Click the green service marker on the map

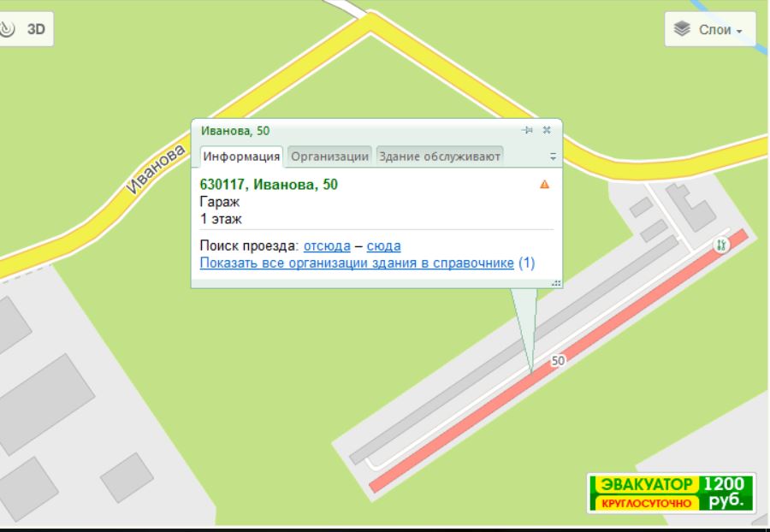pyautogui.click(x=721, y=245)
